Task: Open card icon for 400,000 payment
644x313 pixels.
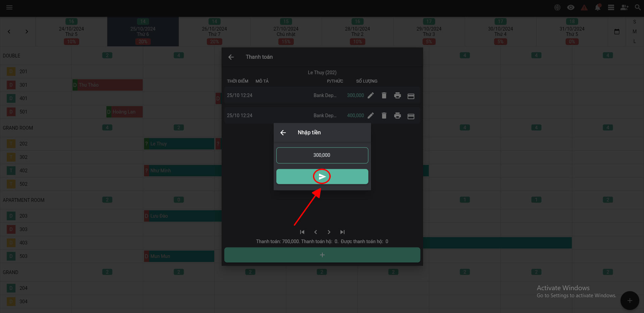Action: tap(411, 116)
